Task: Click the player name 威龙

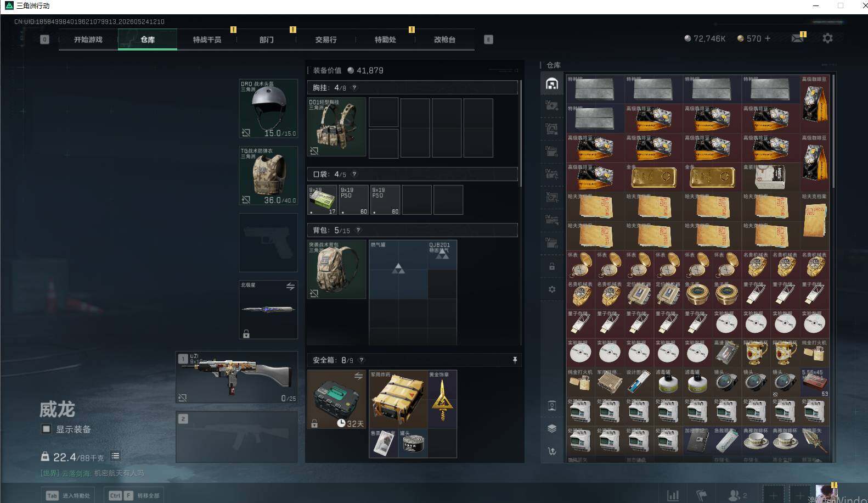Action: [x=57, y=409]
